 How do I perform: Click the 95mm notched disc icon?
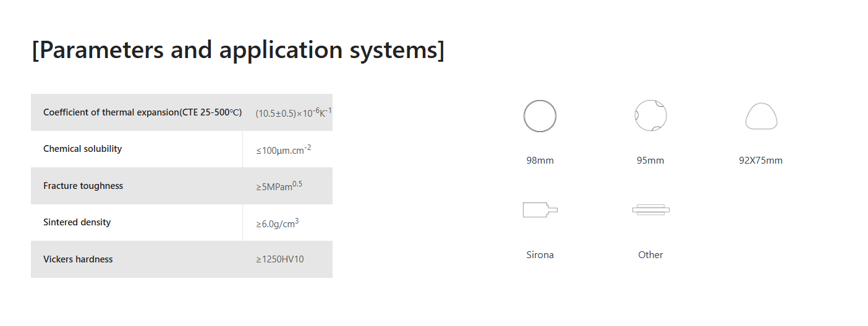[x=650, y=115]
